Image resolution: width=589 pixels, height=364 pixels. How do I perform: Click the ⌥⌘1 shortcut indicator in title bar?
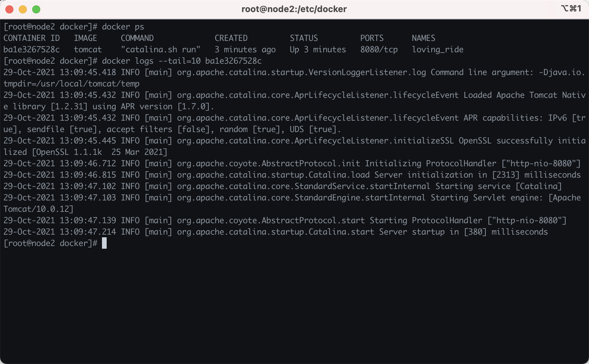tap(571, 8)
